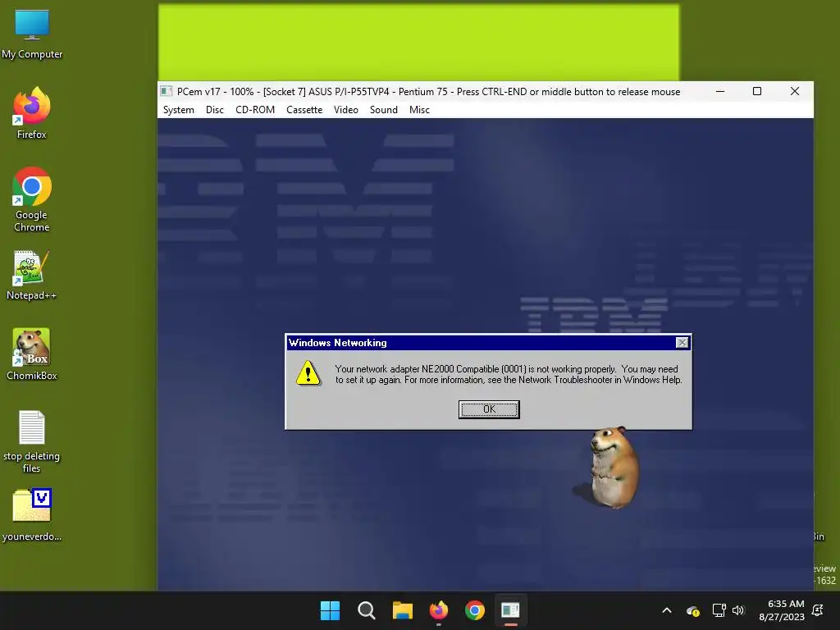The height and width of the screenshot is (630, 840).
Task: Open the Misc menu
Action: point(419,110)
